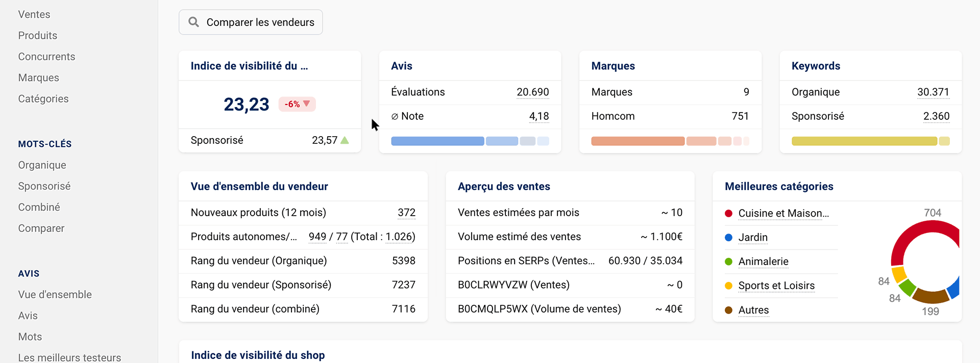980x363 pixels.
Task: Open Les meilleurs testeurs page
Action: pos(69,357)
